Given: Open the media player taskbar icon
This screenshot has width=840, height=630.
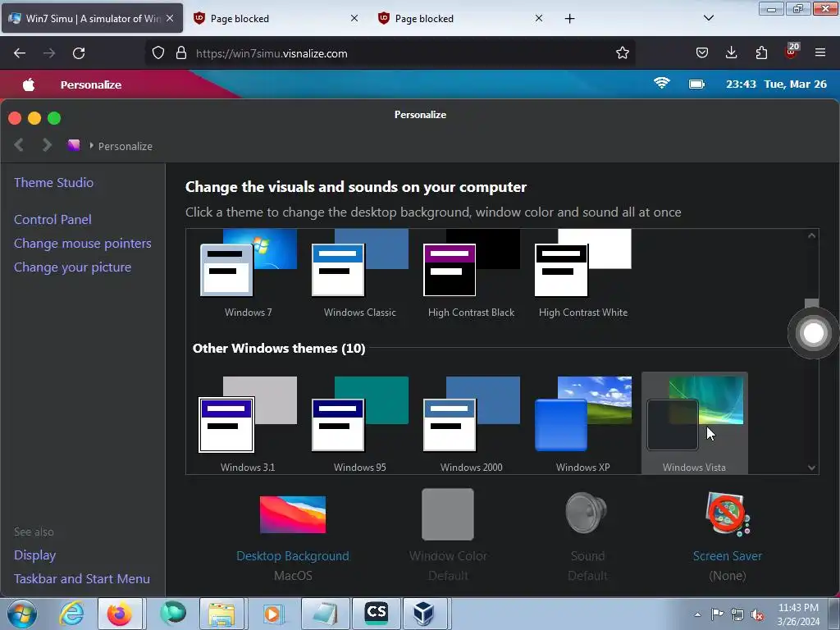Looking at the screenshot, I should tap(272, 614).
